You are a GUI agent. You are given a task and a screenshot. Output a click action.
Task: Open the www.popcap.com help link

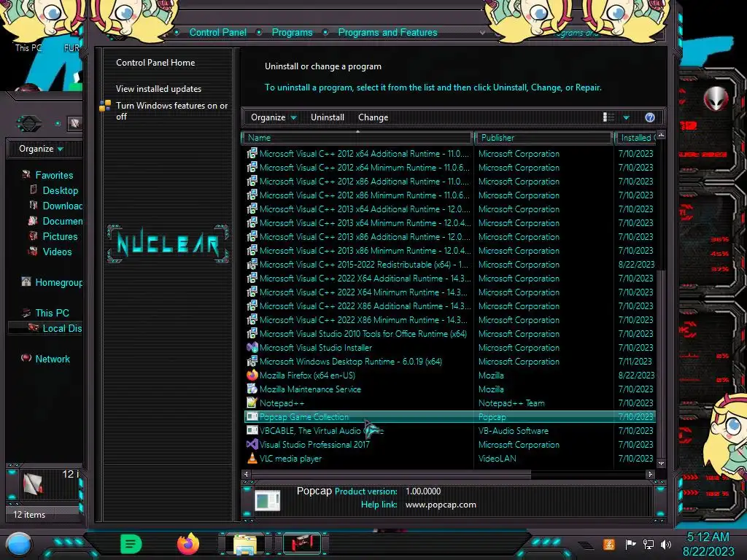click(x=441, y=505)
